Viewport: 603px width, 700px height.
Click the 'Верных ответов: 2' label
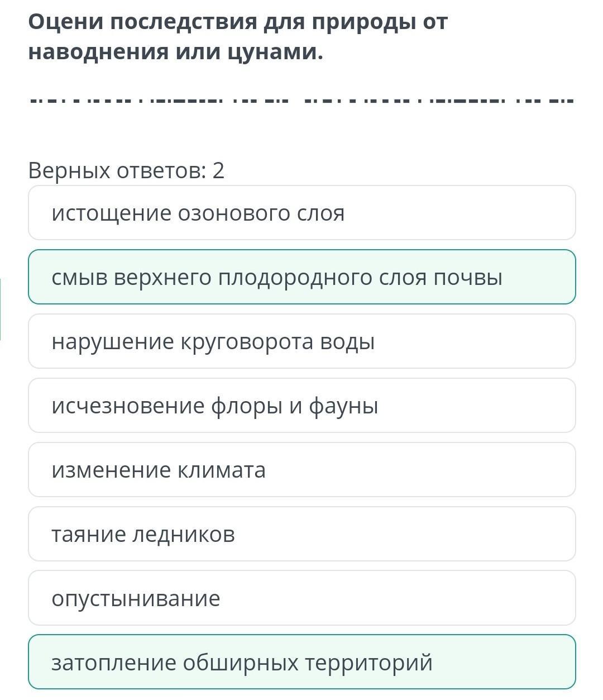tap(126, 170)
